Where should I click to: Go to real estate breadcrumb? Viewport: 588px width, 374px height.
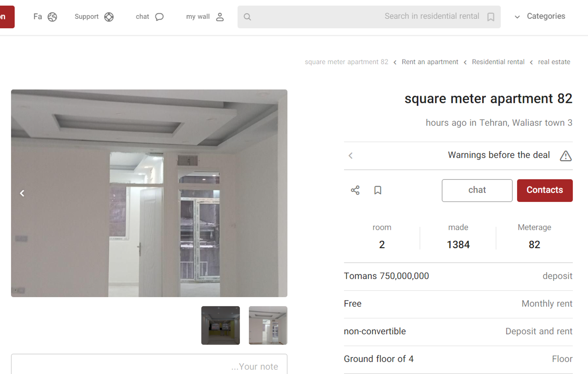click(554, 62)
